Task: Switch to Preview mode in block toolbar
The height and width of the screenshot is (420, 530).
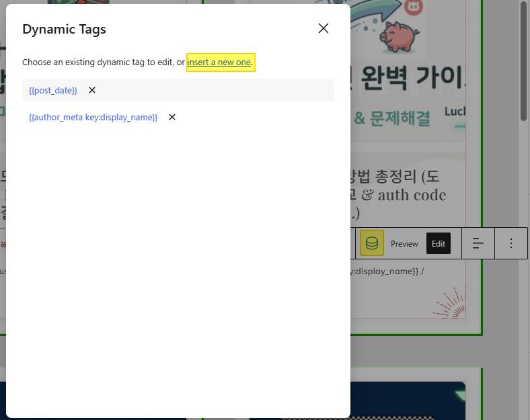Action: click(404, 244)
